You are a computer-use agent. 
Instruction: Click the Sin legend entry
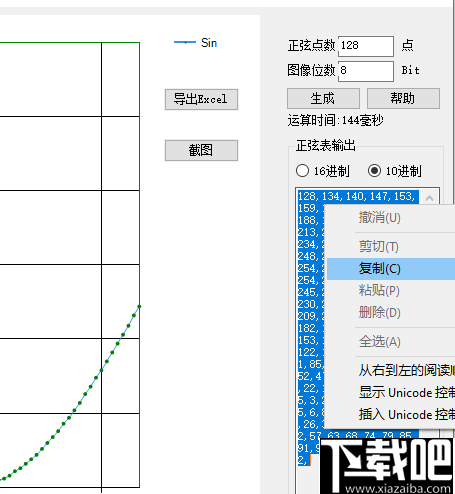tap(196, 43)
